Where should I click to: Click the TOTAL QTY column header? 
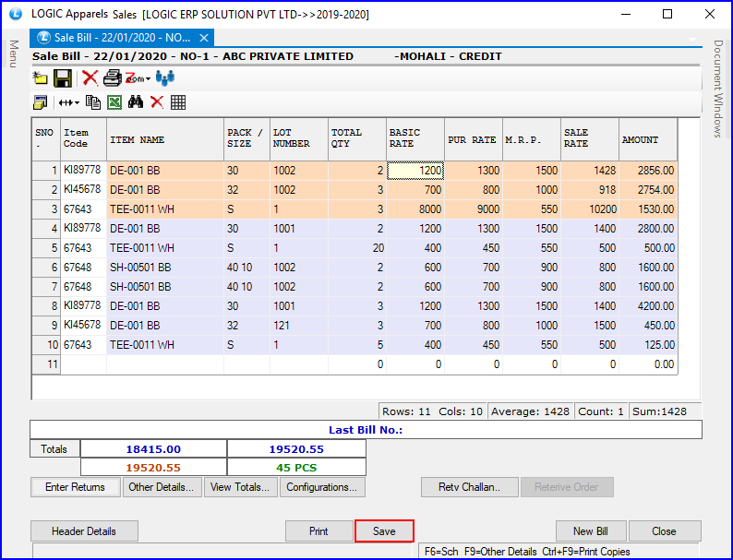coord(357,139)
